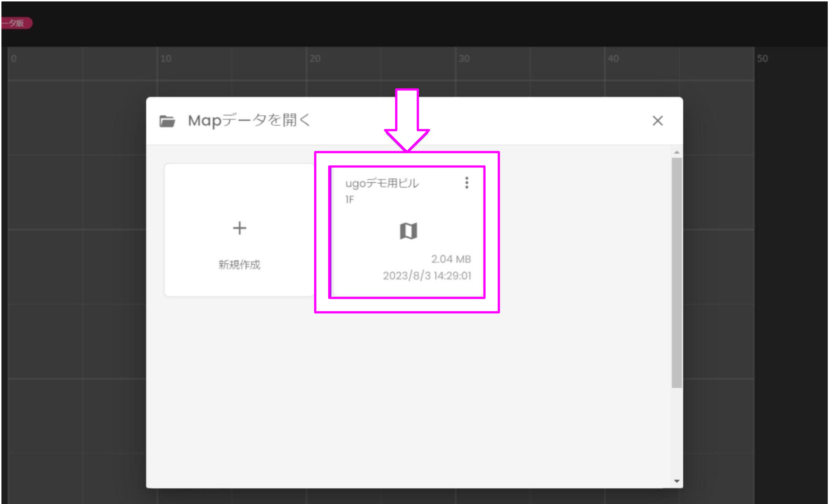Expand options from the card's vertical ellipsis
This screenshot has height=504, width=831.
coord(466,183)
